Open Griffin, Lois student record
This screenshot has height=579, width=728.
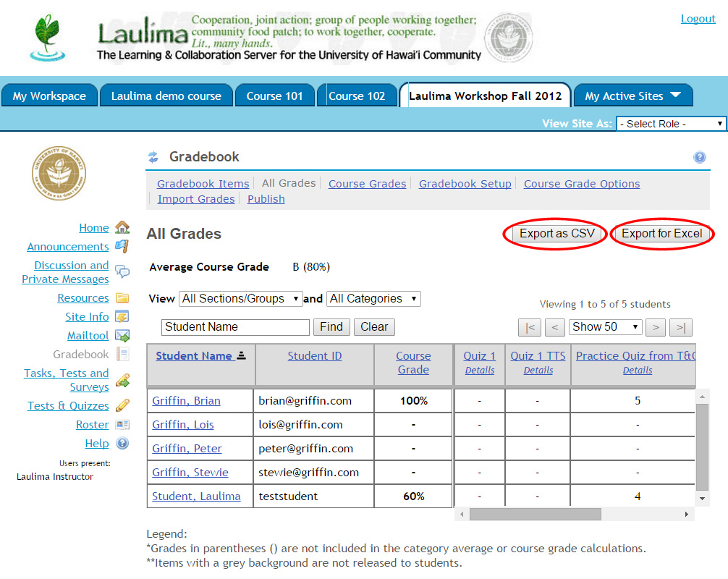[183, 424]
